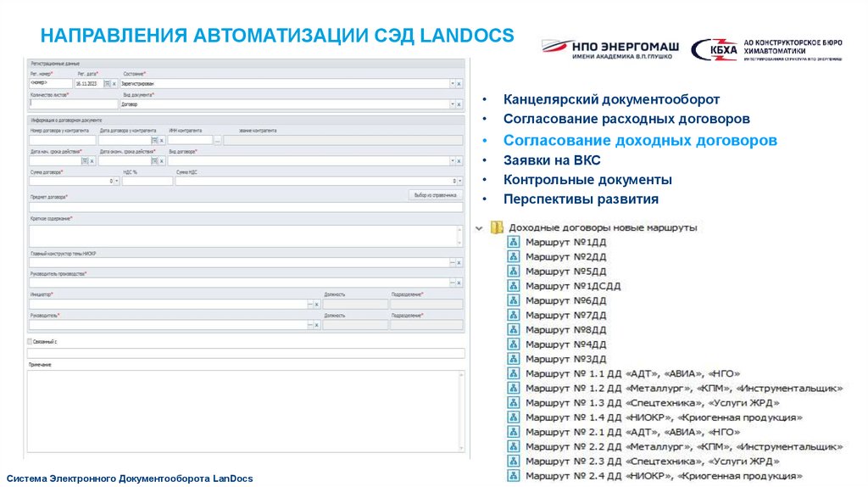Click the ellipsis lookup next to ИНН контрагента
The width and height of the screenshot is (868, 487).
point(217,140)
